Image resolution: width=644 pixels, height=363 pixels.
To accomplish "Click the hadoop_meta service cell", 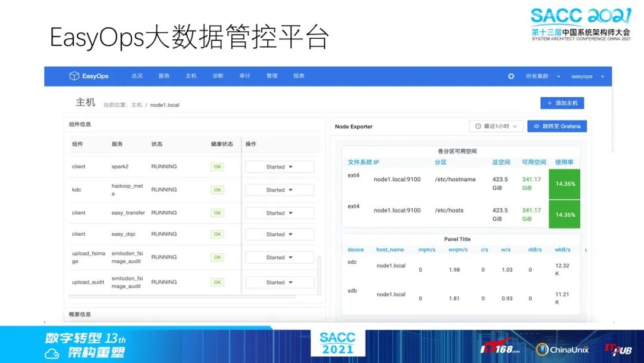I will (128, 189).
